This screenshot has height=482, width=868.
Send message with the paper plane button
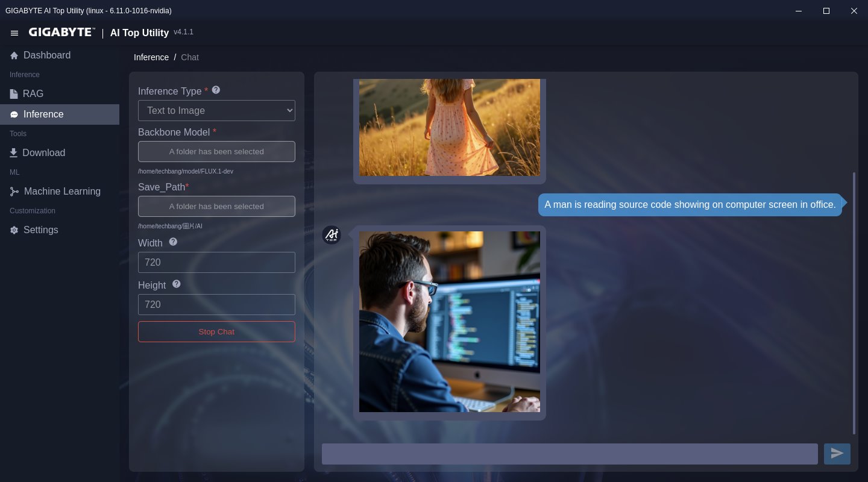tap(837, 454)
